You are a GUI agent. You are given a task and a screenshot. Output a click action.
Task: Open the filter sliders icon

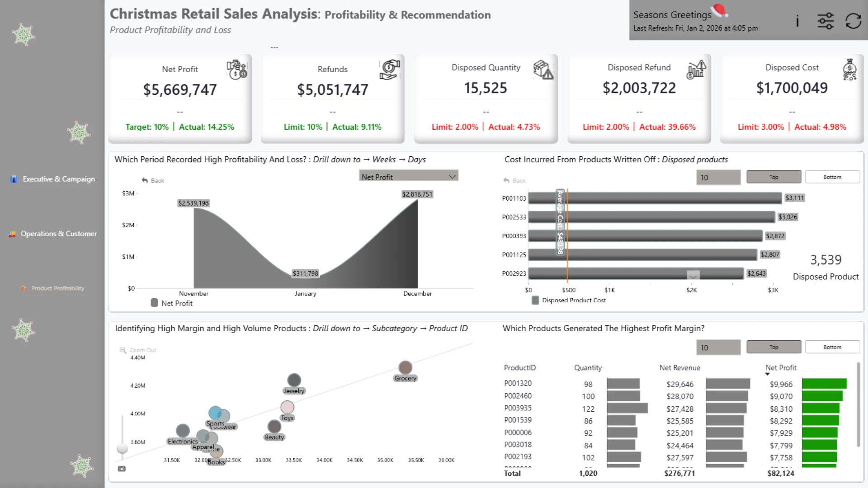tap(826, 21)
